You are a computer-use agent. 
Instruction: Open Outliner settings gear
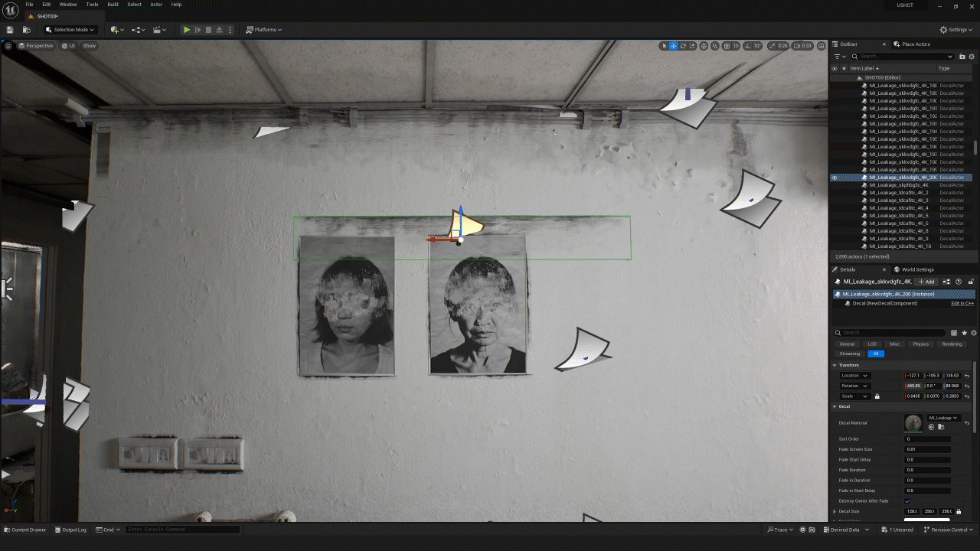tap(972, 57)
